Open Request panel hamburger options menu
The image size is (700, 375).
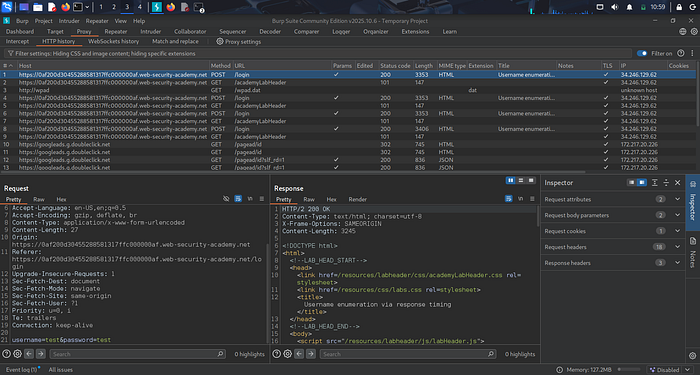[262, 199]
